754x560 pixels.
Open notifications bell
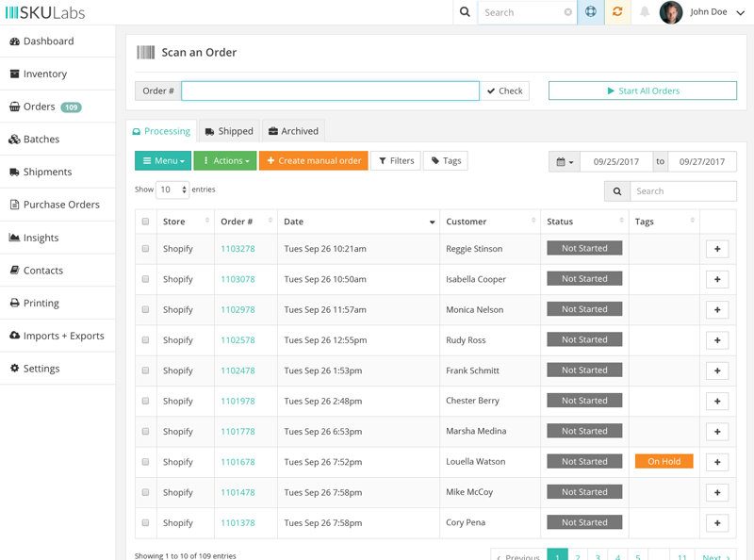[x=645, y=12]
